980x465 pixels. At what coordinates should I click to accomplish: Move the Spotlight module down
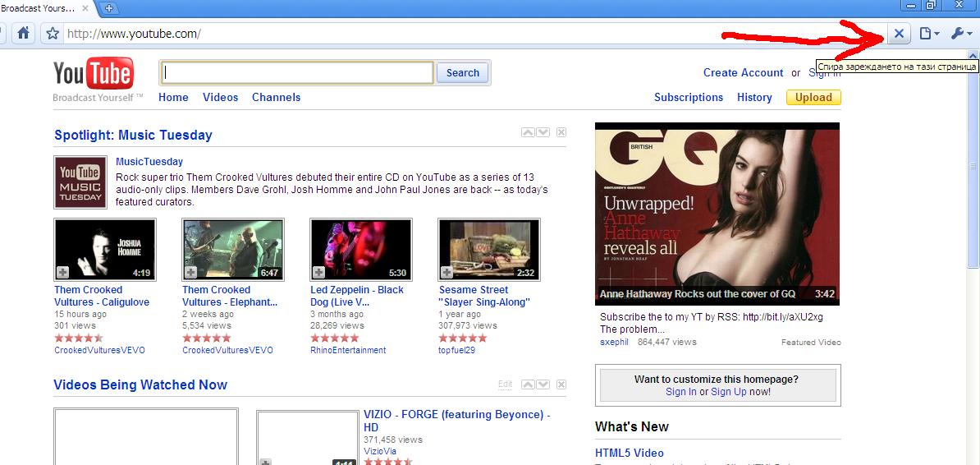point(542,132)
